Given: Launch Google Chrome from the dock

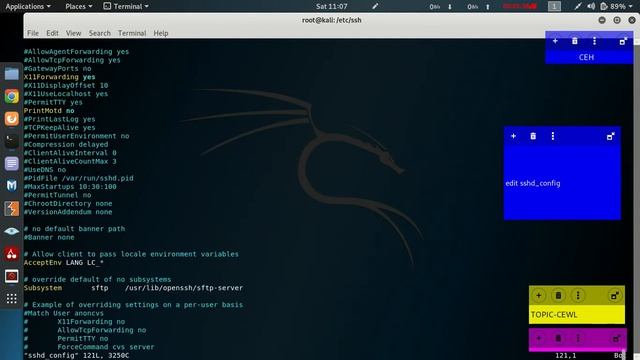Looking at the screenshot, I should click(11, 96).
